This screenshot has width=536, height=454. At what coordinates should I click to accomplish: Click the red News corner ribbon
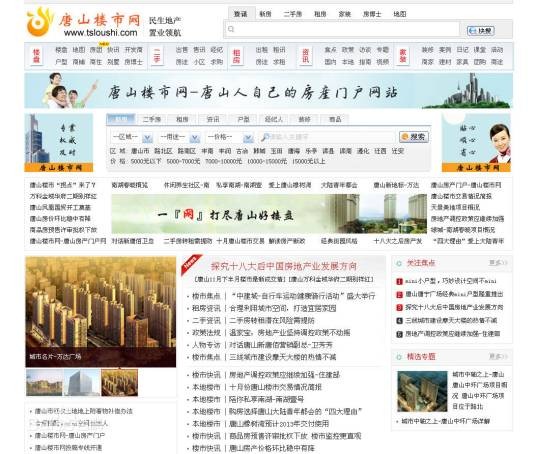(x=191, y=264)
